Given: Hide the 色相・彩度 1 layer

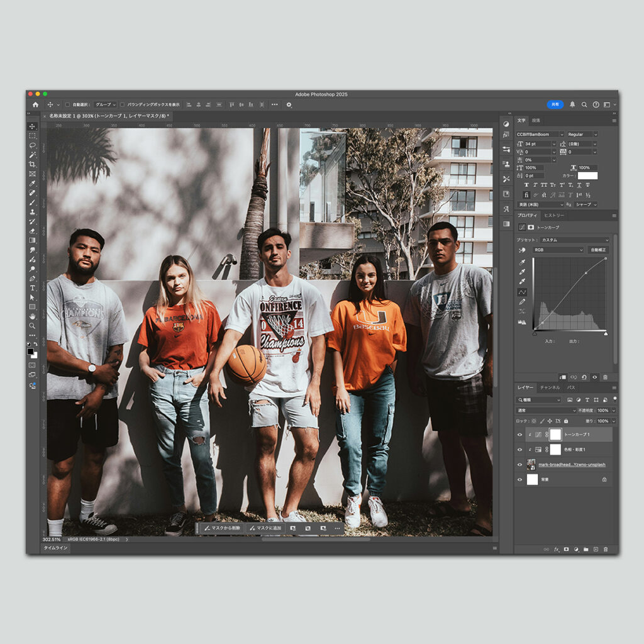Looking at the screenshot, I should (519, 450).
